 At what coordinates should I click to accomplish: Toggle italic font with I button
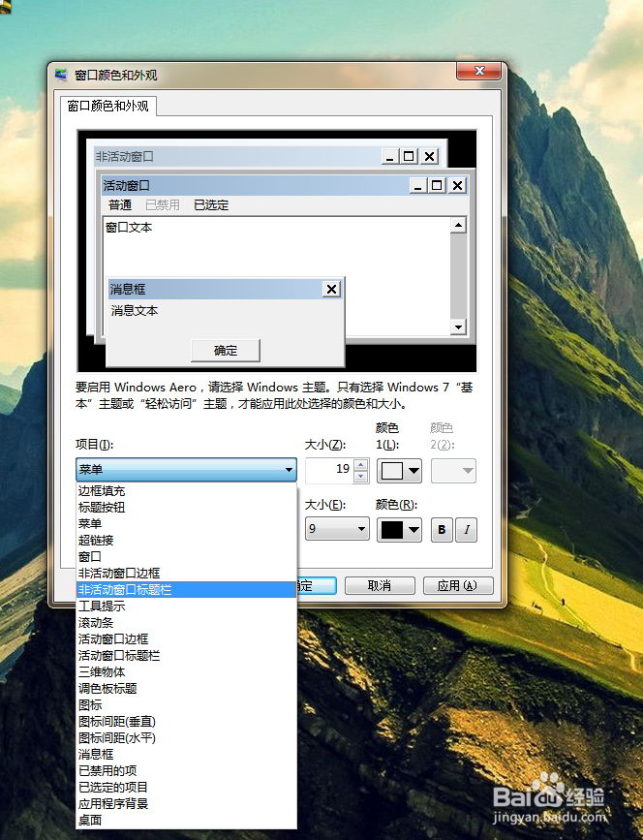coord(467,530)
